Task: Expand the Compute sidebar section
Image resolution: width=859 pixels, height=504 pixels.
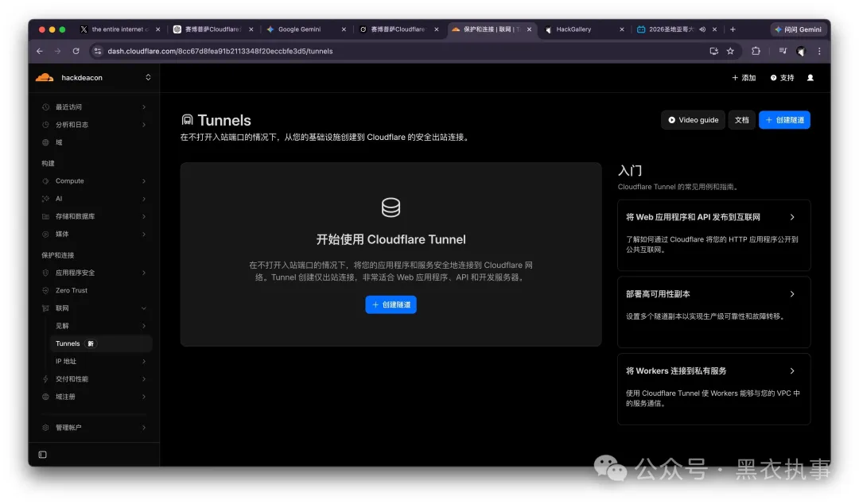Action: tap(94, 180)
